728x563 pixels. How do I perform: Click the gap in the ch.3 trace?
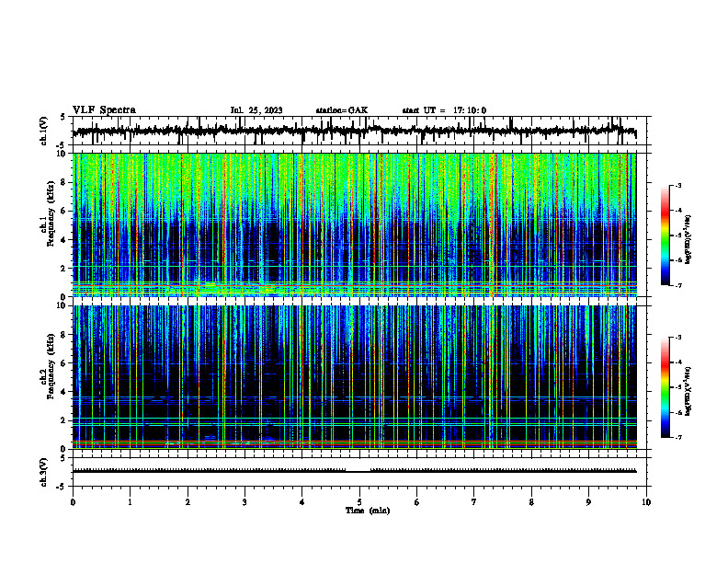[358, 470]
